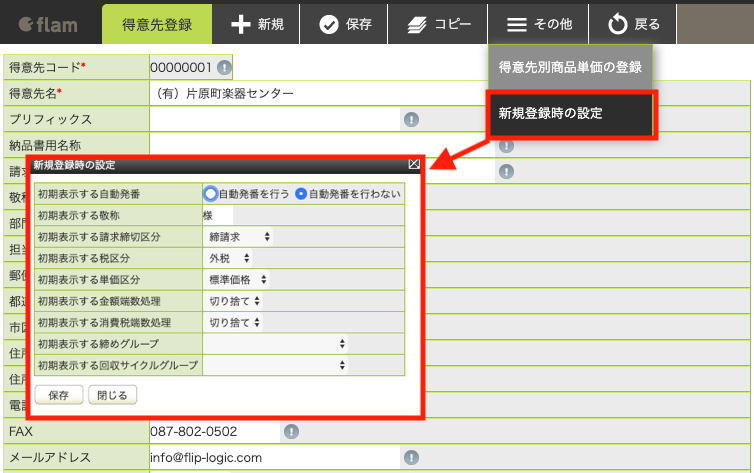This screenshot has height=473, width=754.
Task: Click the FAX number field
Action: coord(214,431)
